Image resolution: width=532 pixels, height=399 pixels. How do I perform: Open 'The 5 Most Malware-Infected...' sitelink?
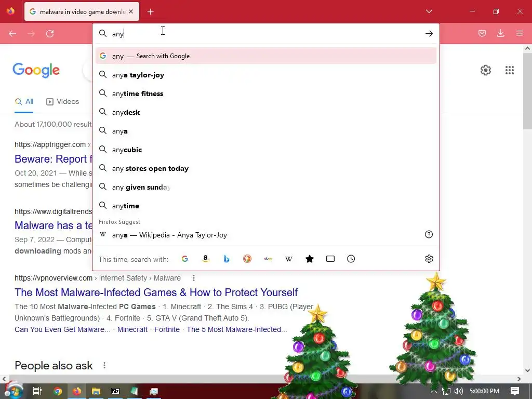(237, 329)
